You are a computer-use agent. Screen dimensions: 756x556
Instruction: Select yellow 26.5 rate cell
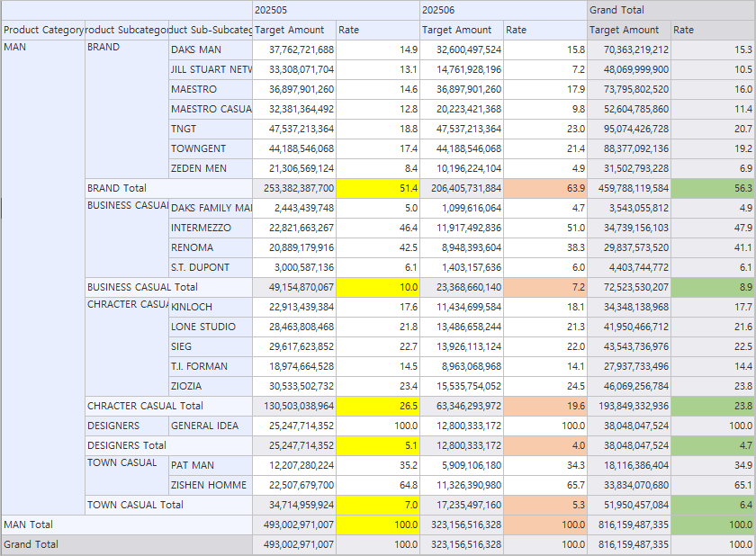tap(378, 406)
